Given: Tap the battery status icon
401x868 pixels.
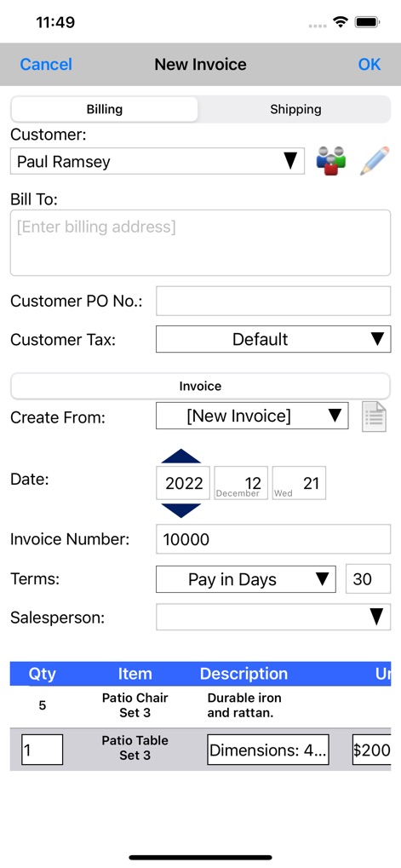Looking at the screenshot, I should click(x=367, y=22).
